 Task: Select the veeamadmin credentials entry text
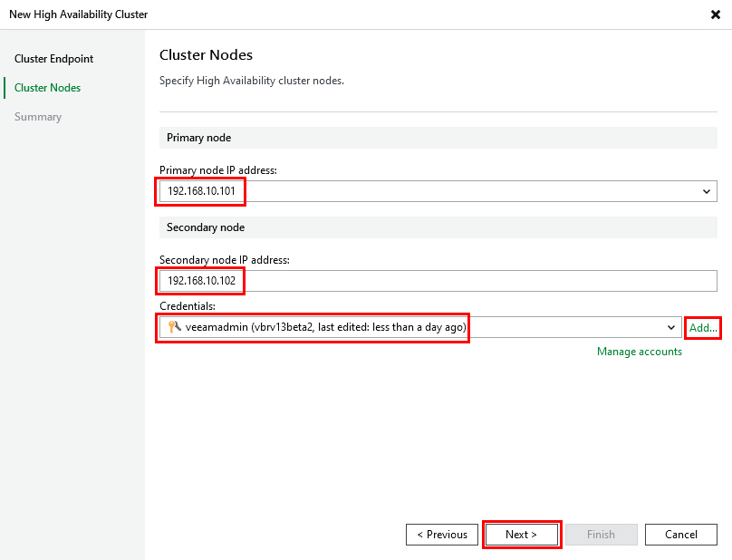325,327
